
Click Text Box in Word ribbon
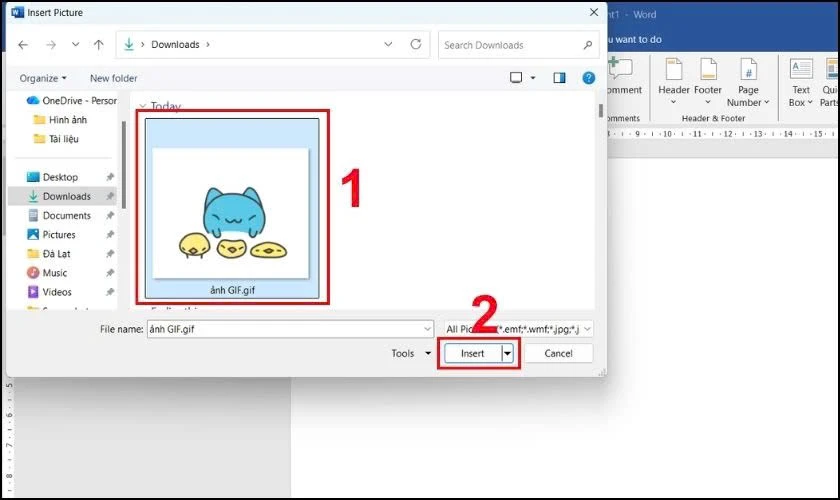click(x=800, y=82)
